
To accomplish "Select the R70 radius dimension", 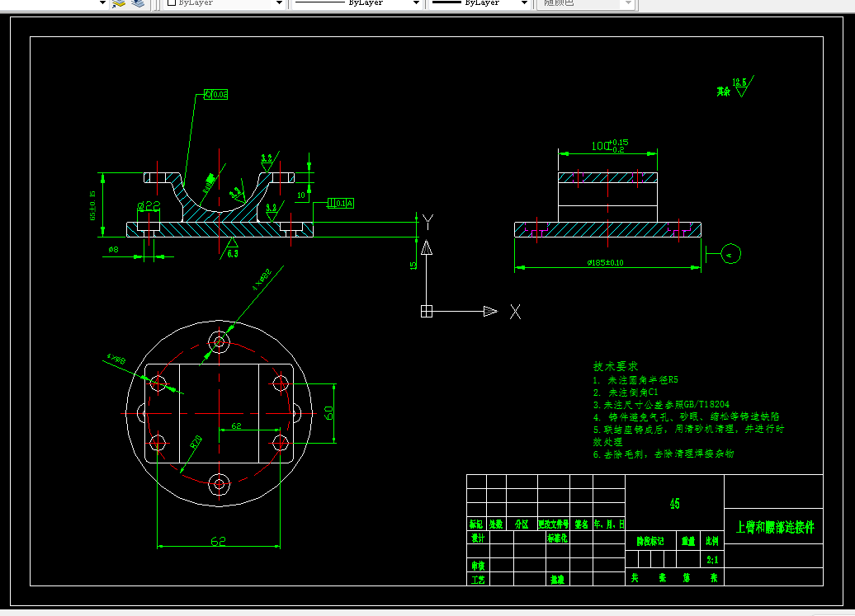I will pyautogui.click(x=196, y=442).
